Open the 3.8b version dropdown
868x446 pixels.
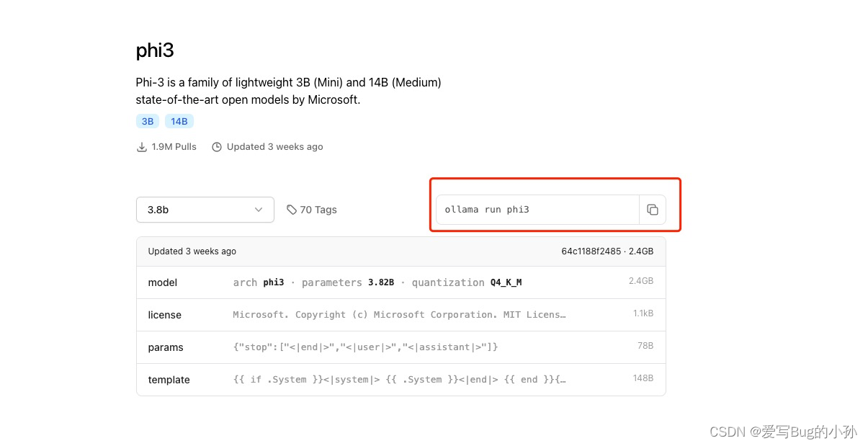(205, 210)
